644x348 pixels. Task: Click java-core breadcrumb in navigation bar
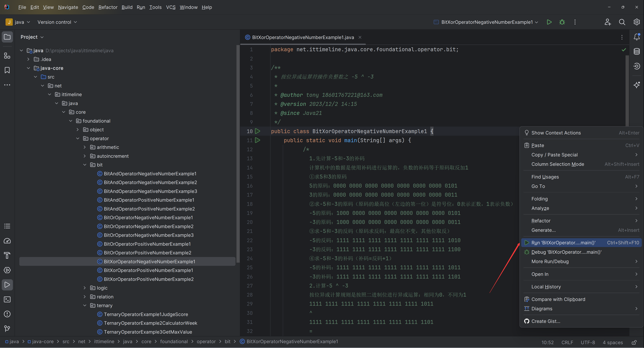pyautogui.click(x=41, y=341)
